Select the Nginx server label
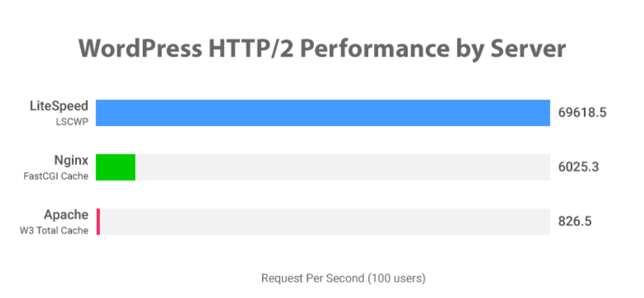The image size is (644, 298). [x=71, y=160]
